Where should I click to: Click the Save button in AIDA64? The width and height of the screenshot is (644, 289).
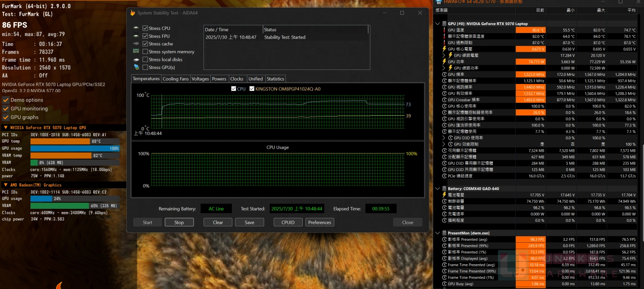(x=249, y=222)
